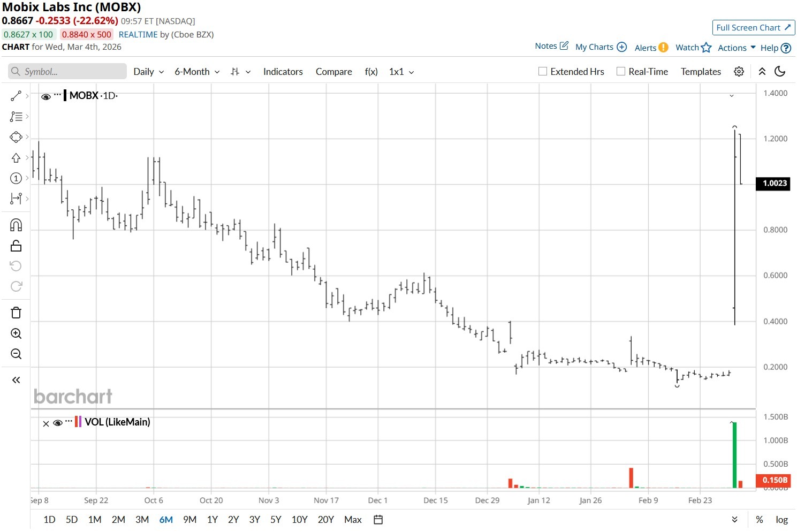Viewport: 797px width, 532px height.
Task: Hide the VOL indicator with eye icon
Action: point(58,423)
